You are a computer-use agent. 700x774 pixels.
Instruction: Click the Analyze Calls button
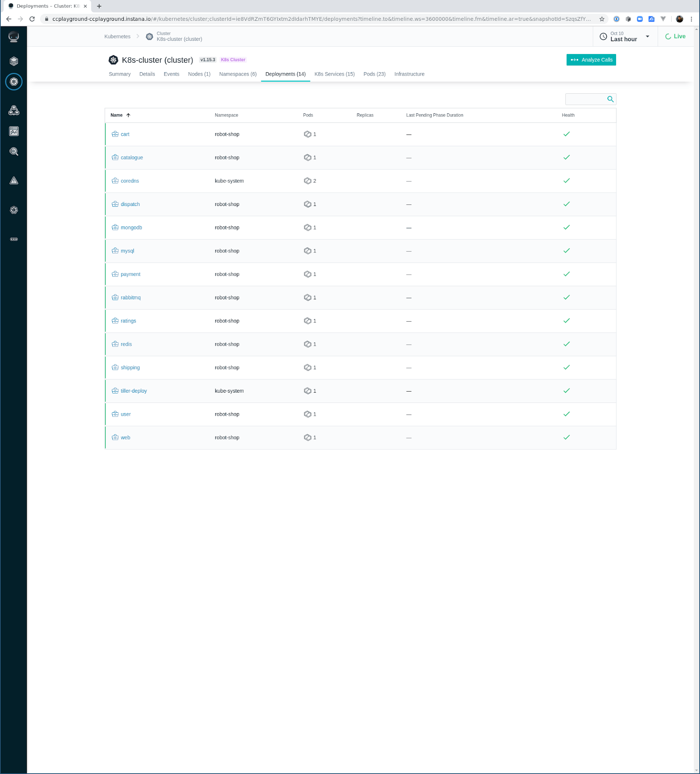(591, 60)
